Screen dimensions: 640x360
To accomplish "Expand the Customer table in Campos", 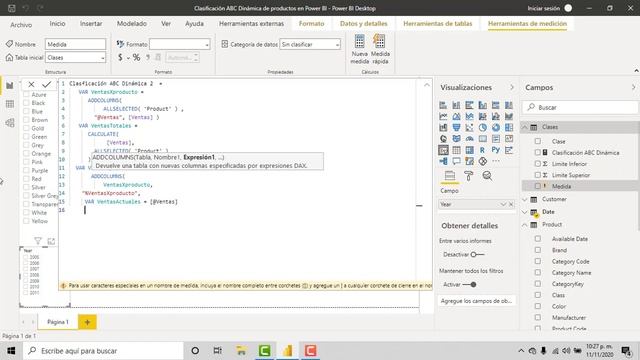I will 525,199.
